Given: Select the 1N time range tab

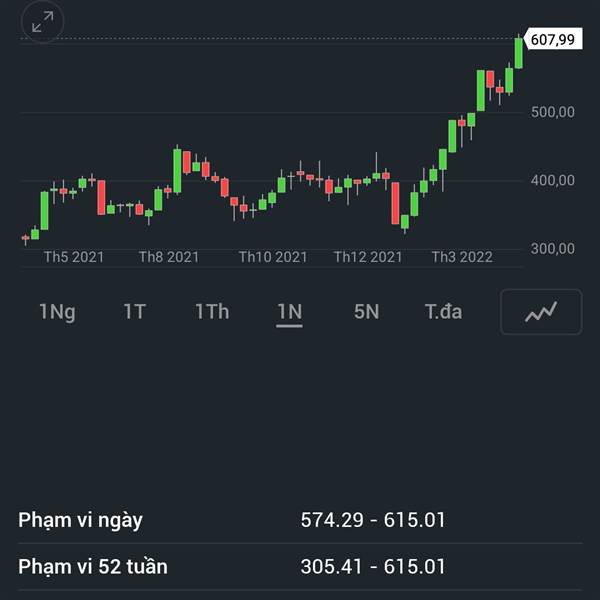Looking at the screenshot, I should [290, 312].
